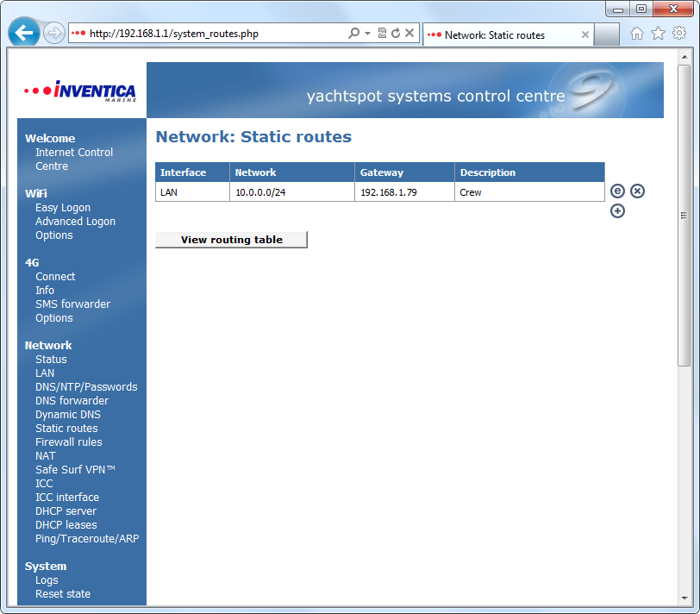Open SMS forwarder page
This screenshot has height=614, width=700.
[x=72, y=304]
